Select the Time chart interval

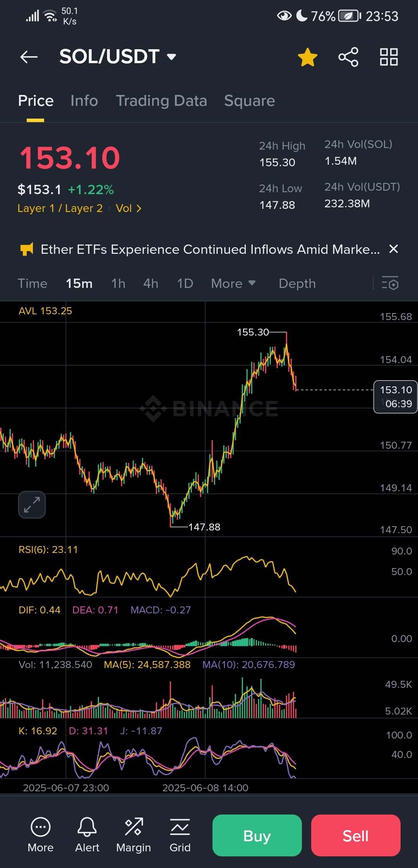[33, 284]
